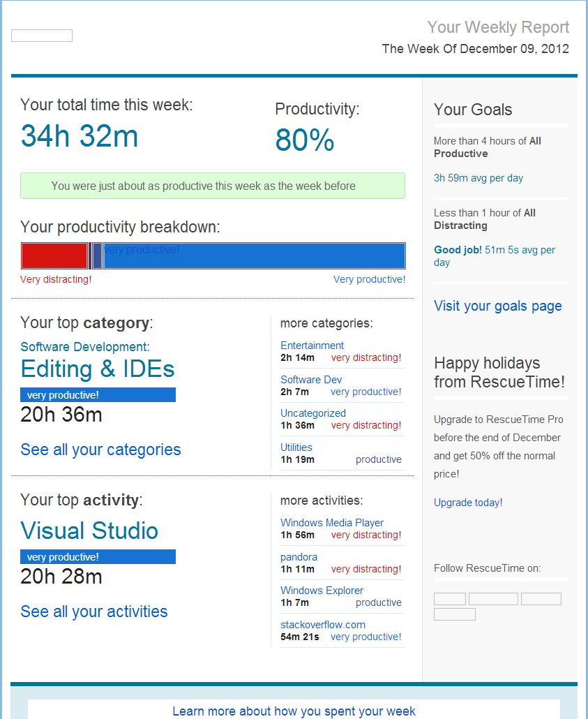Click the large blue very productive bar segment
This screenshot has width=588, height=719.
tap(255, 256)
